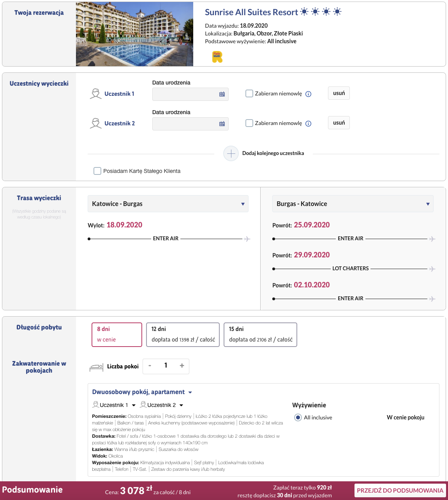Check Zabieram niemowlę for Uczestnik 1
Viewport: 448px width, 500px height.
tap(249, 93)
